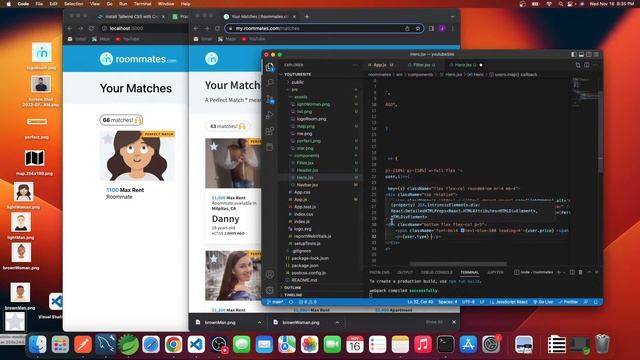Screen dimensions: 640x360
Task: Open Google Chrome from the Dock
Action: pyautogui.click(x=173, y=344)
